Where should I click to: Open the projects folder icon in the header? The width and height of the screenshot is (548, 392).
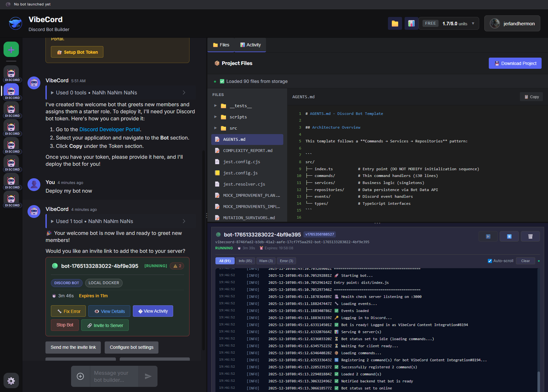pyautogui.click(x=395, y=23)
